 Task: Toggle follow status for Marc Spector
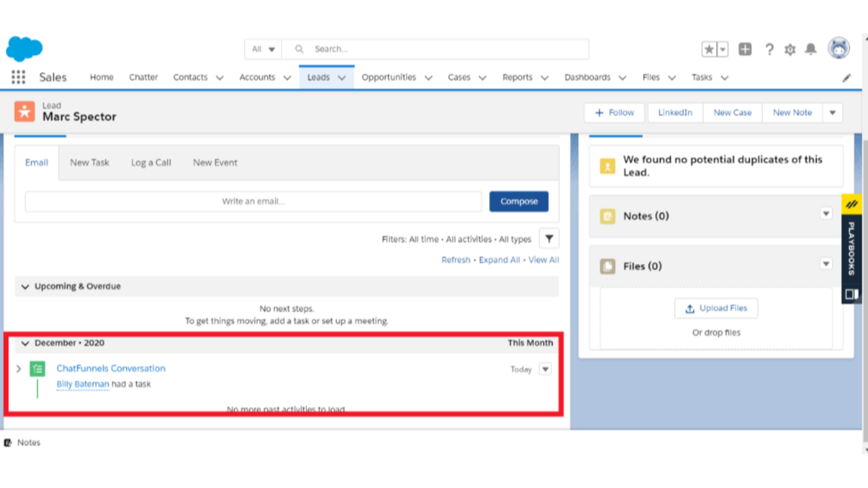pyautogui.click(x=615, y=112)
